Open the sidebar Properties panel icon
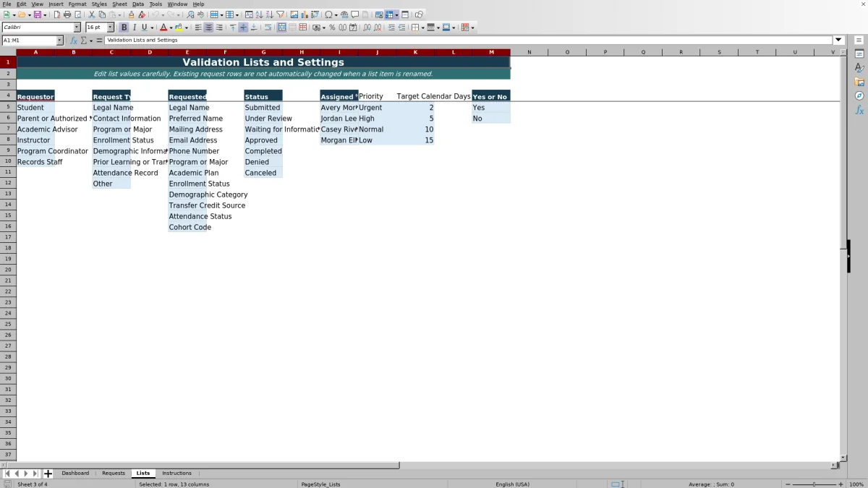The height and width of the screenshot is (488, 868). [859, 53]
